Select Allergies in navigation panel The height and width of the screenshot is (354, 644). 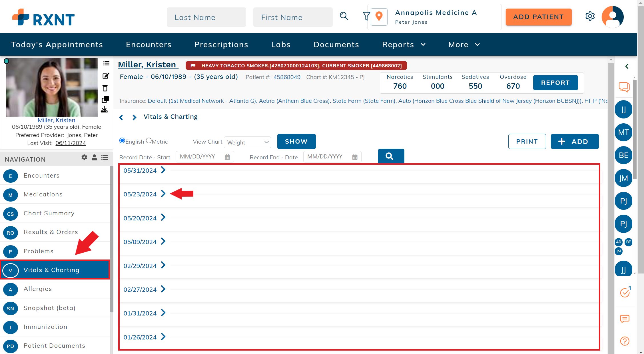coord(38,289)
